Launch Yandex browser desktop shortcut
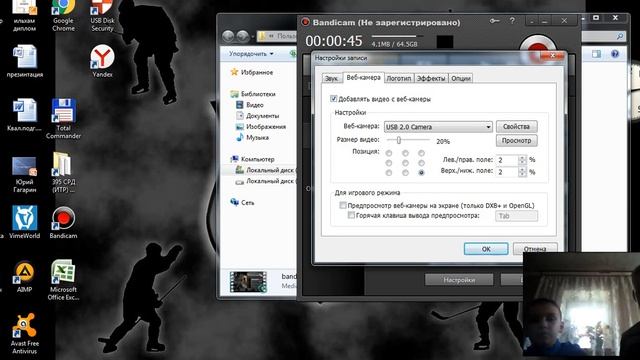640x360 pixels. point(102,61)
